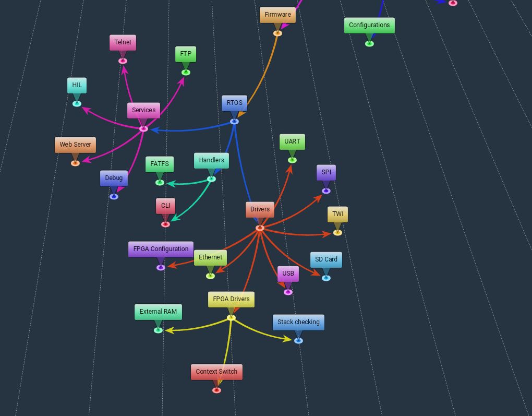Select the Configurations node
This screenshot has height=416, width=532.
369,25
